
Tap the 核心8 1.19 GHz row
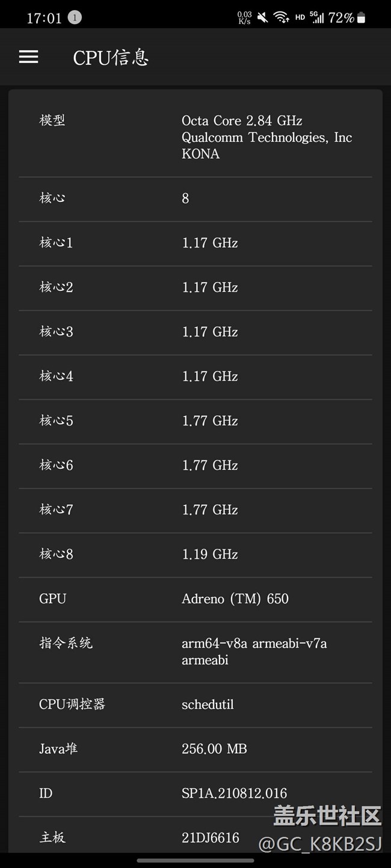click(x=195, y=554)
